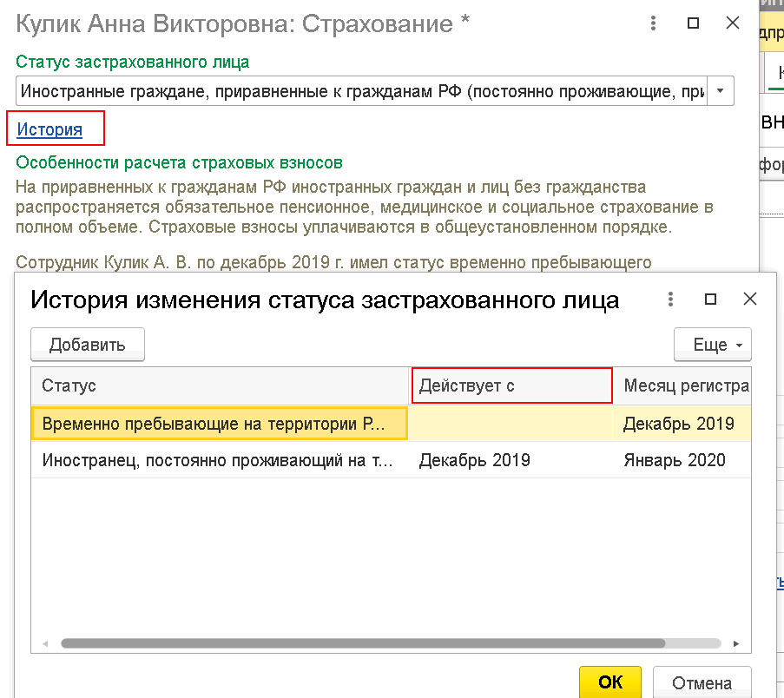
Task: Click the История link
Action: pos(49,129)
